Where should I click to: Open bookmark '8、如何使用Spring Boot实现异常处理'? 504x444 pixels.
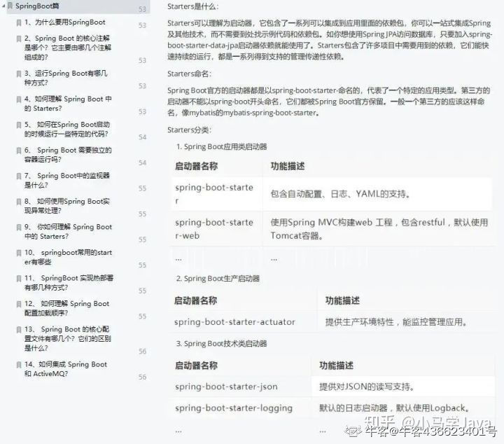click(x=67, y=206)
